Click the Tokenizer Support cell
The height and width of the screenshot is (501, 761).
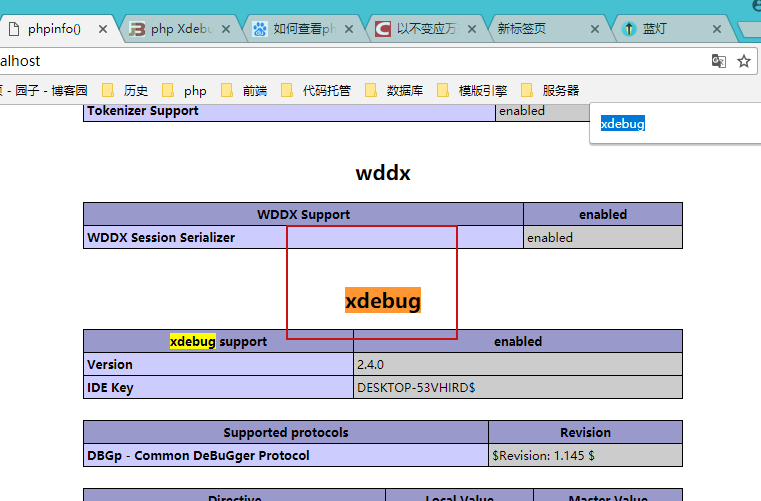click(289, 111)
